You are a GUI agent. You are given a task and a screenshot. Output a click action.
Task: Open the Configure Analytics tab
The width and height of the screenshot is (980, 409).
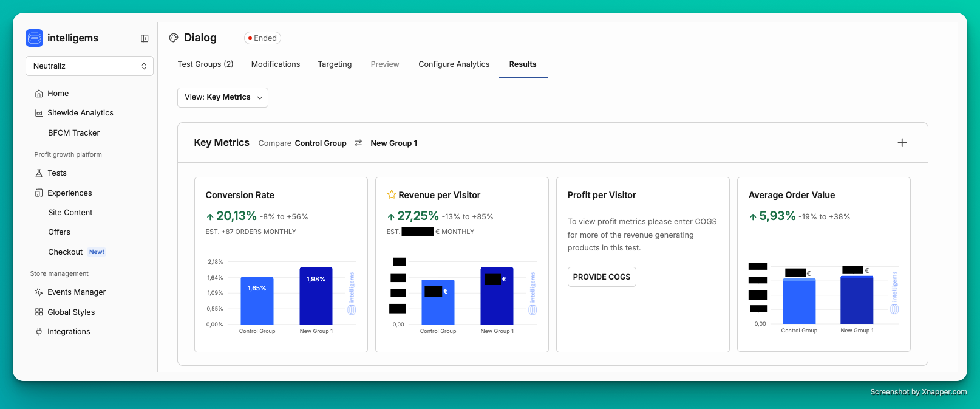click(454, 64)
